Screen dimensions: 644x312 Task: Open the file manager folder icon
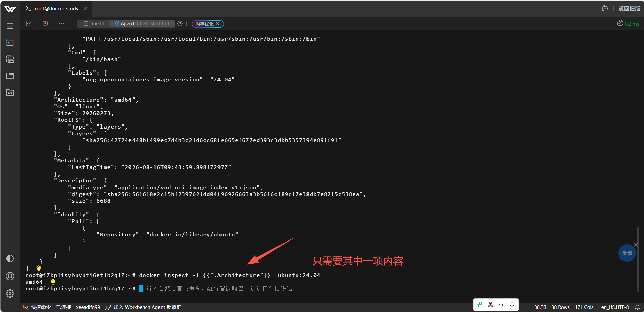pos(10,76)
